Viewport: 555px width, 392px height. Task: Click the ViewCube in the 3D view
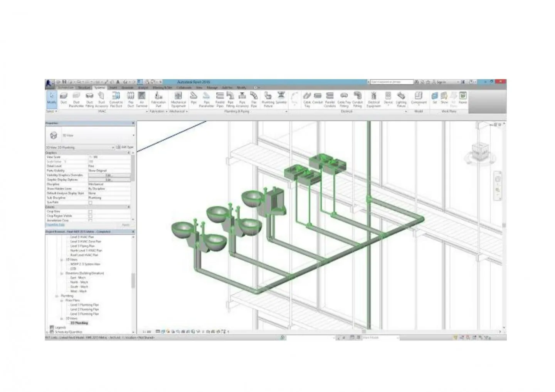click(x=480, y=149)
